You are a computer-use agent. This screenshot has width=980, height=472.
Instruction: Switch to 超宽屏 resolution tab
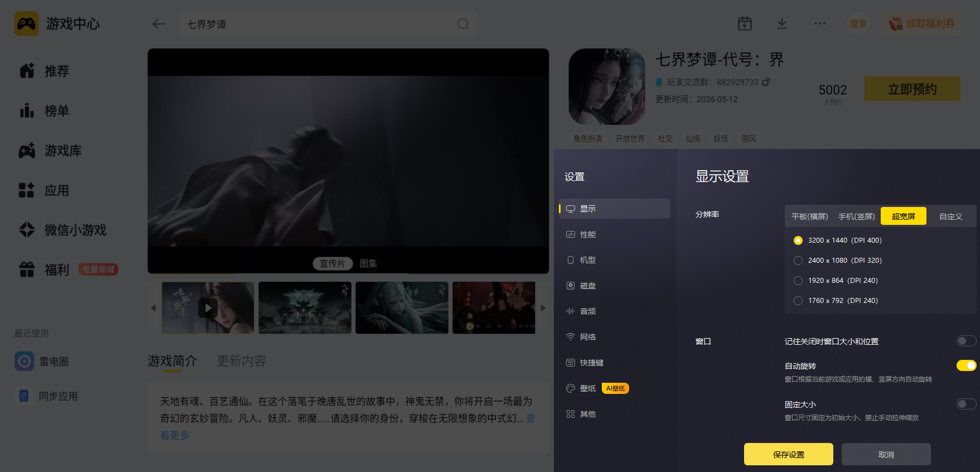pyautogui.click(x=904, y=216)
